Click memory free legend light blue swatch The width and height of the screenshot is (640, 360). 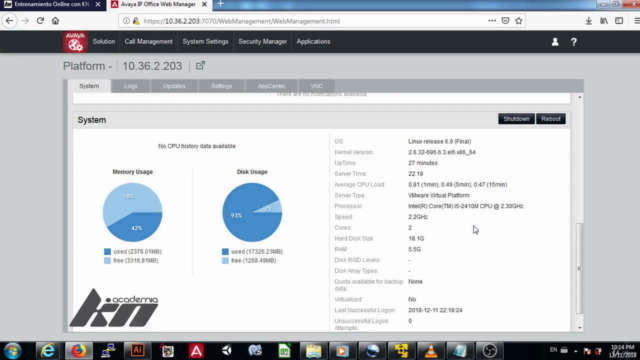click(107, 260)
